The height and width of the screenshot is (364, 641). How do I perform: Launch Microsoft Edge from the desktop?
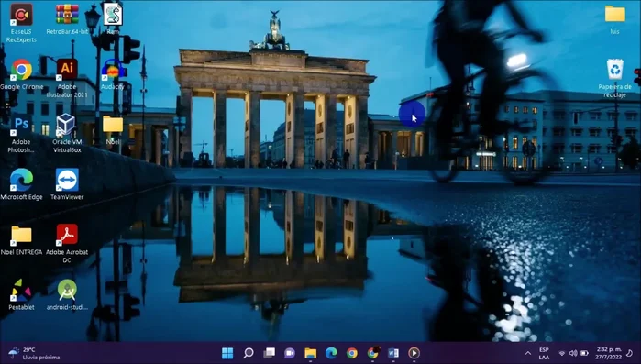pos(21,184)
